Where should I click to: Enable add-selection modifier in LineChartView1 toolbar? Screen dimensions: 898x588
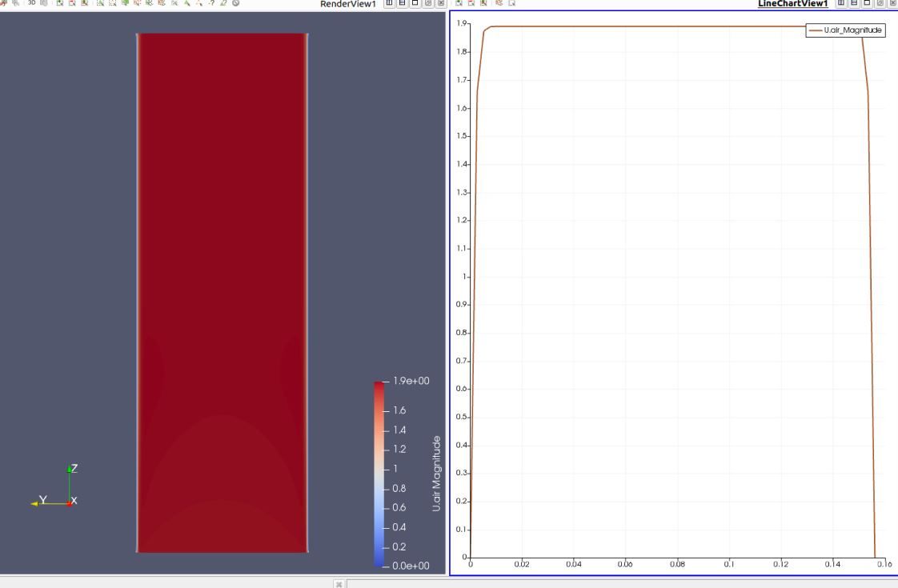tap(459, 3)
